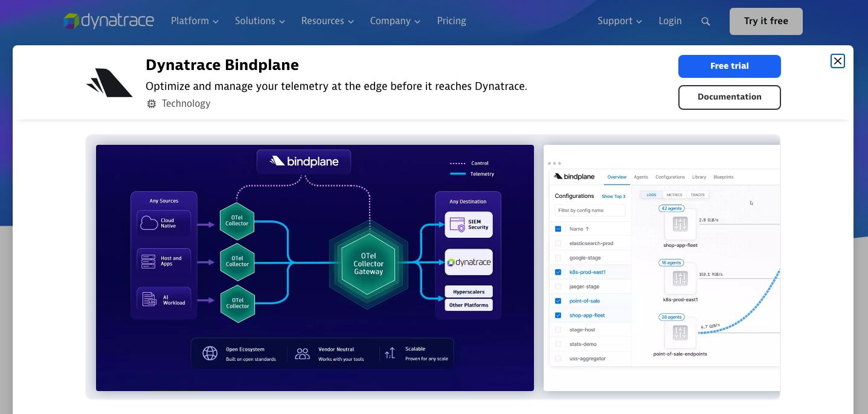Select the LOGS telemetry tab
Image resolution: width=868 pixels, height=414 pixels.
tap(651, 195)
